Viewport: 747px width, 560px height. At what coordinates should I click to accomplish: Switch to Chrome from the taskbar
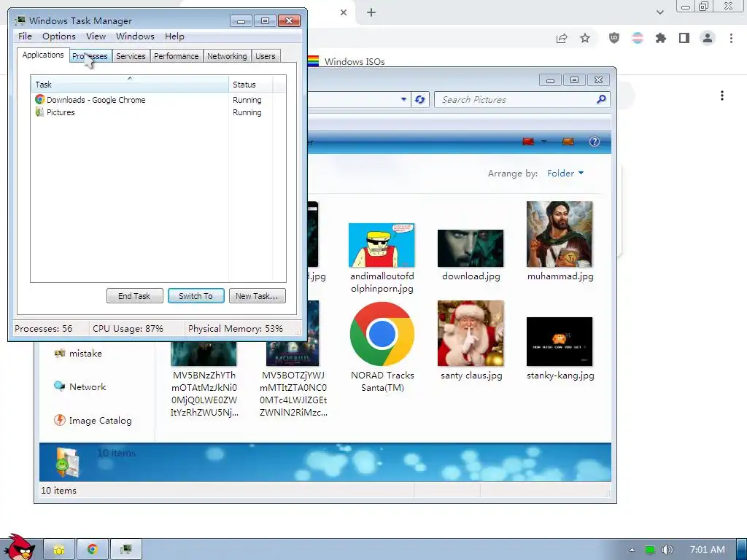pyautogui.click(x=93, y=550)
